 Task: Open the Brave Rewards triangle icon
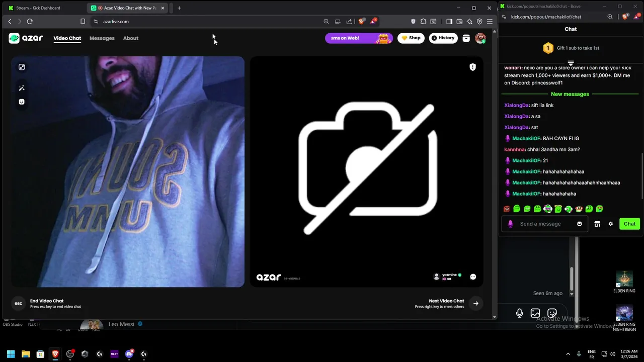[x=373, y=22]
